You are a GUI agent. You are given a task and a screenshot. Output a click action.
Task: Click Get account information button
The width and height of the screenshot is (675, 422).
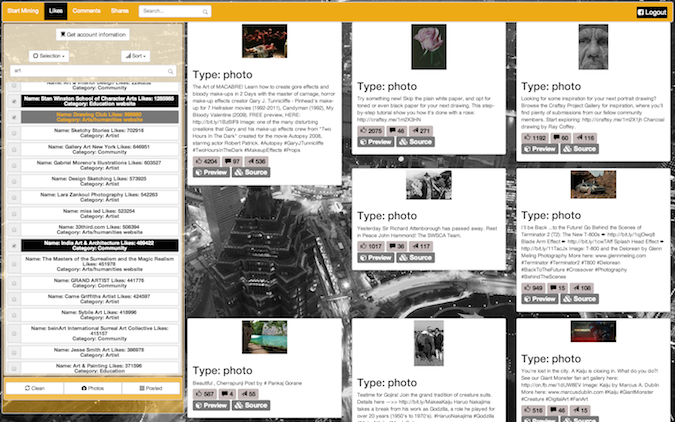point(94,34)
